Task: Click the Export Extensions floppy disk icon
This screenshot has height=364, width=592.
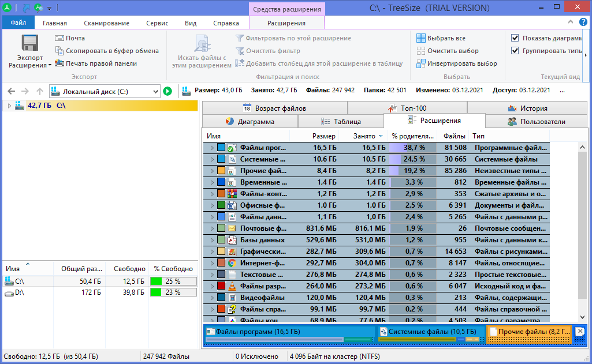Action: pyautogui.click(x=29, y=43)
